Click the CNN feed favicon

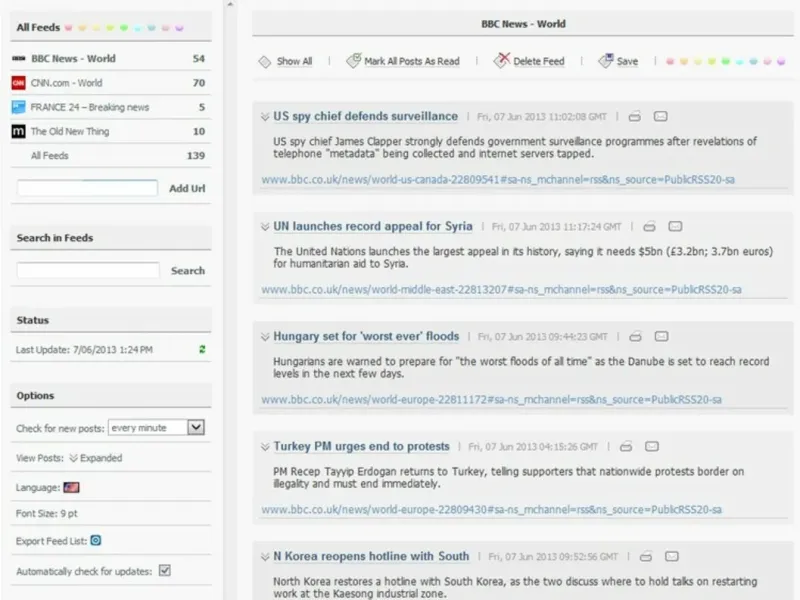[18, 83]
